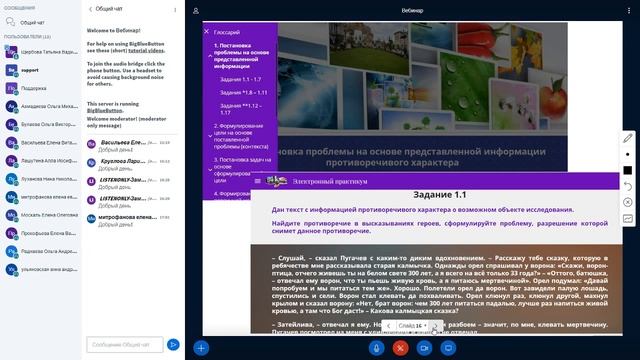
Task: Open Глоссарий in the course menu
Action: 227,32
